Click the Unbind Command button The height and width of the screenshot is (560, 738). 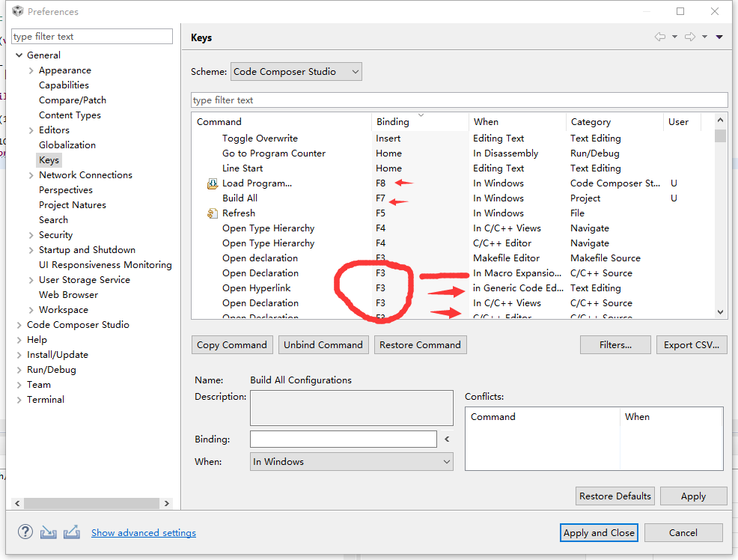323,345
